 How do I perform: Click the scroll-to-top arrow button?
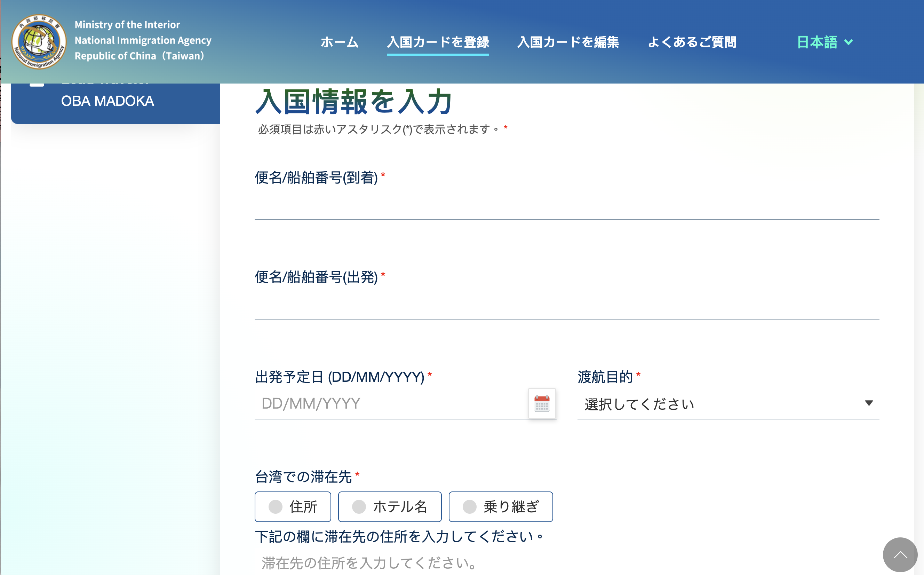coord(900,554)
